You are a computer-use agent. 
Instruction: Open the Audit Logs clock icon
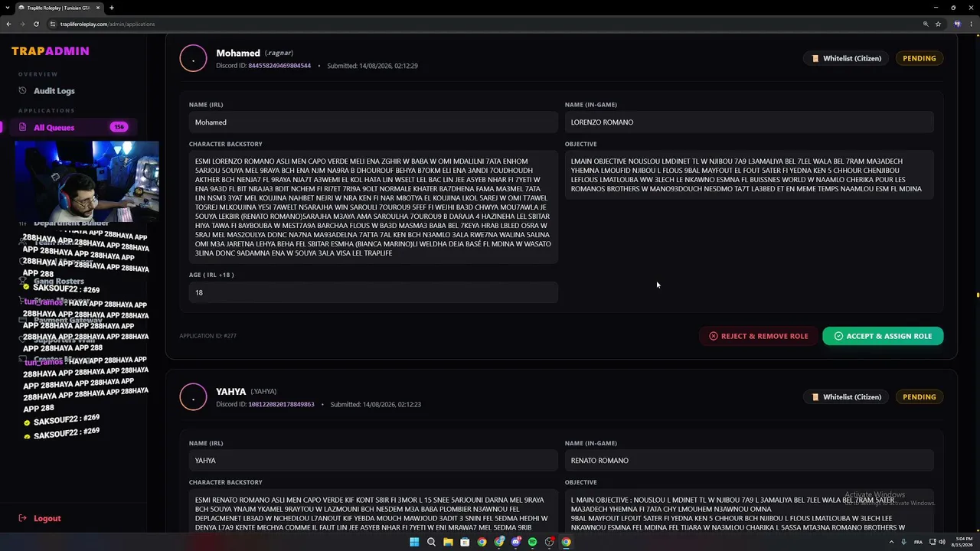pos(22,91)
